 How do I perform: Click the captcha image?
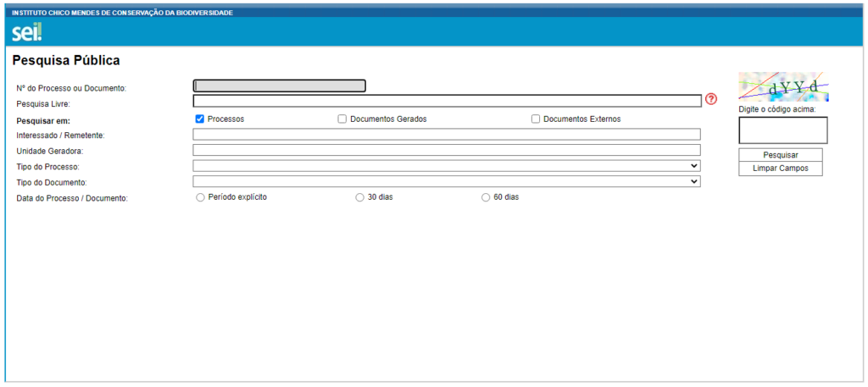pos(783,87)
